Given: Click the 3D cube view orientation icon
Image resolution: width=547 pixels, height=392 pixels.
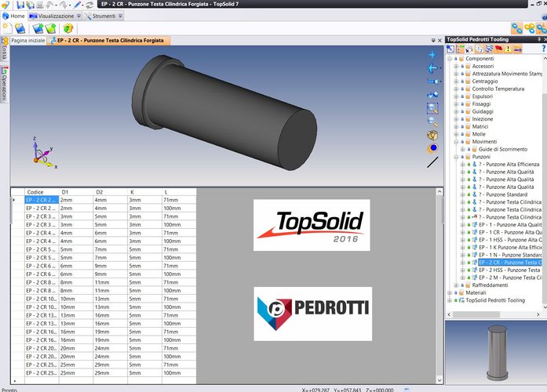Looking at the screenshot, I should point(432,135).
